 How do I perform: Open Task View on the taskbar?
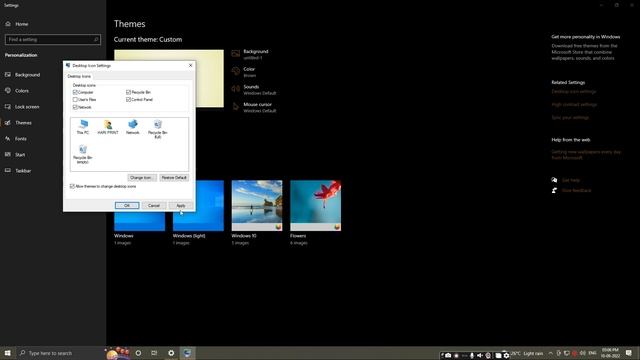pos(154,353)
